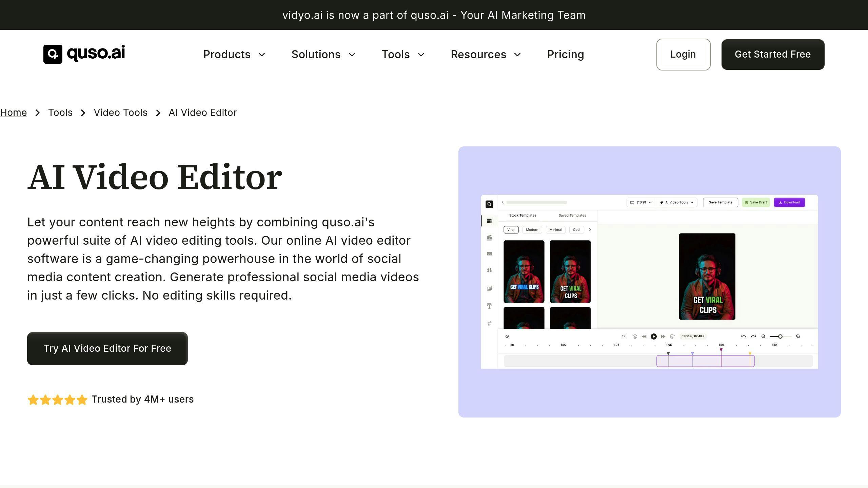
Task: Undo the last edit
Action: coord(744,337)
